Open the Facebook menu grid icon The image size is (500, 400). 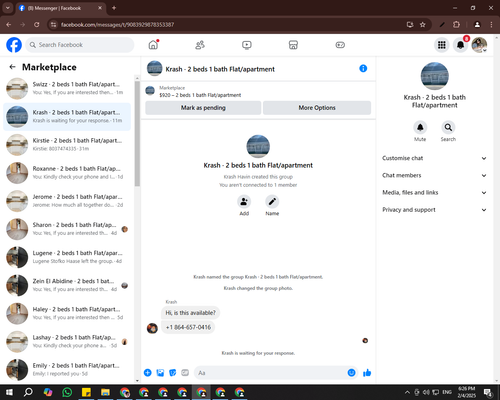[442, 45]
